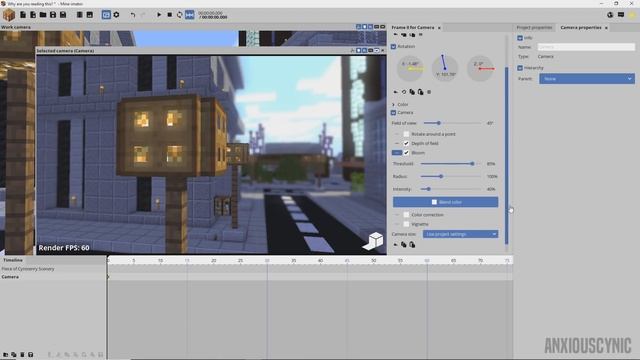Uncheck the Depth of field checkbox
The height and width of the screenshot is (360, 640).
406,143
